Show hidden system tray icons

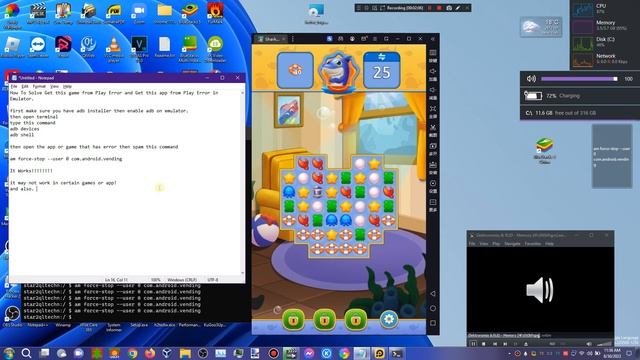point(509,353)
